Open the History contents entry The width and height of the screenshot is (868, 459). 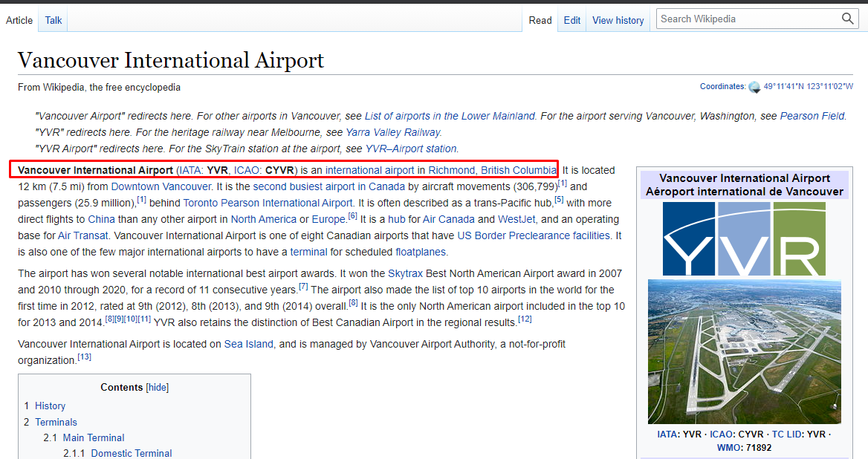[50, 406]
